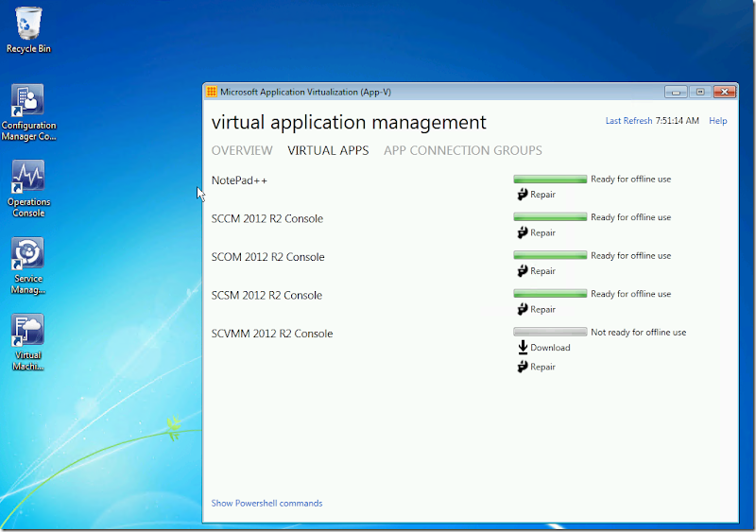Screen dimensions: 756x532
Task: Switch to the APP CONNECTION GROUPS tab
Action: tap(463, 150)
